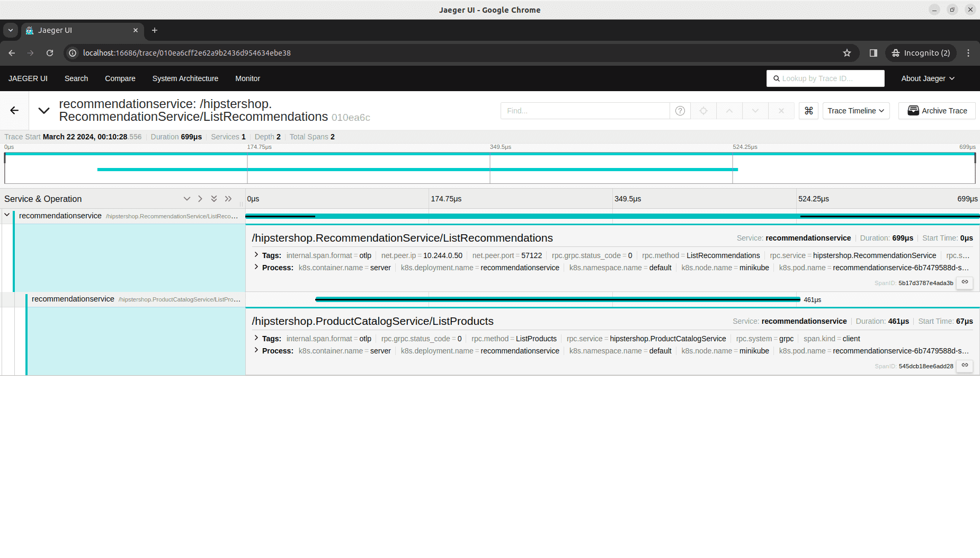Click the question mark search help icon
This screenshot has height=558, width=980.
coord(680,111)
